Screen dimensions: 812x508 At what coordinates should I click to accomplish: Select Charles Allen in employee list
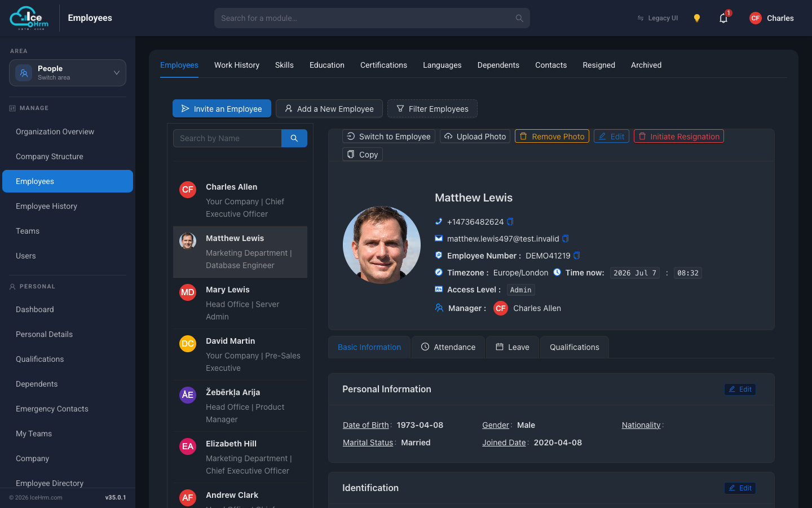[x=240, y=200]
